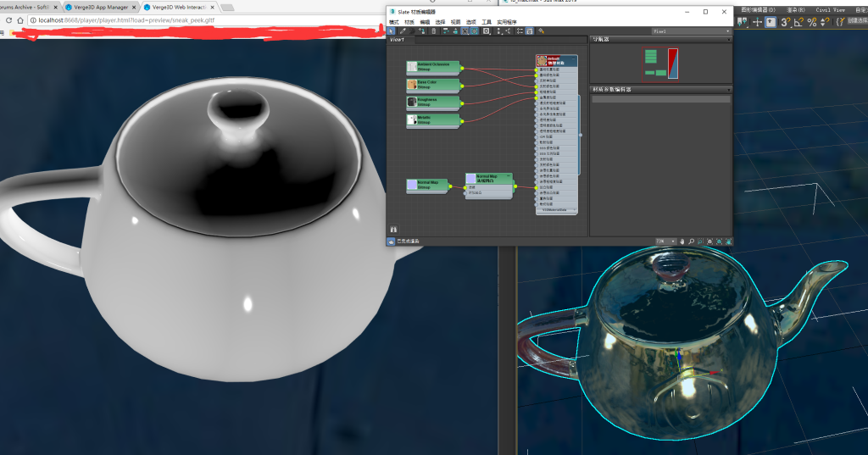The image size is (868, 455).
Task: Open the 工具 menu in Slate editor
Action: [487, 22]
